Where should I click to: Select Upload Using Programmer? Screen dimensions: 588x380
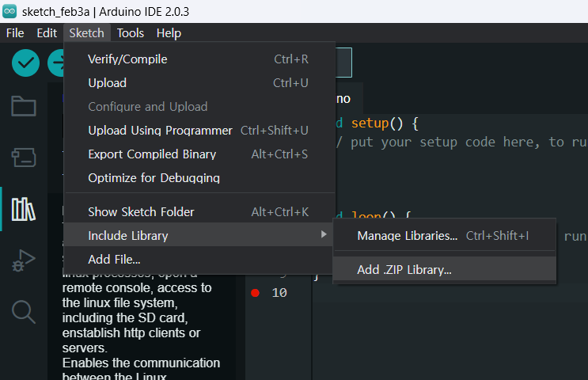coord(160,130)
